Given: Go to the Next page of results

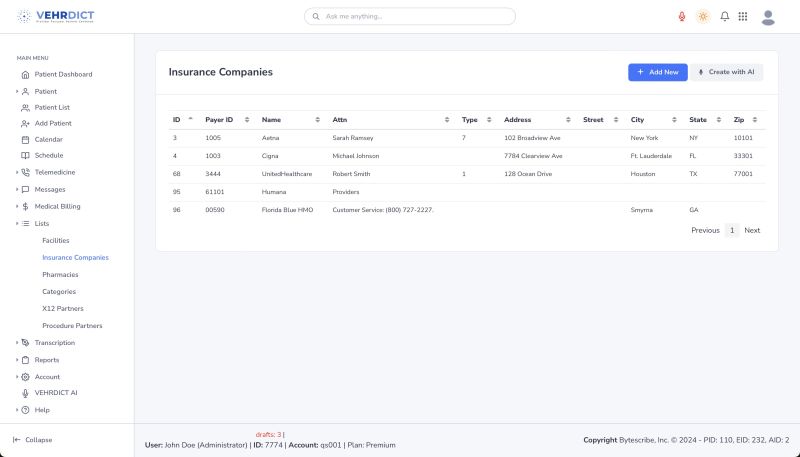Looking at the screenshot, I should (752, 230).
